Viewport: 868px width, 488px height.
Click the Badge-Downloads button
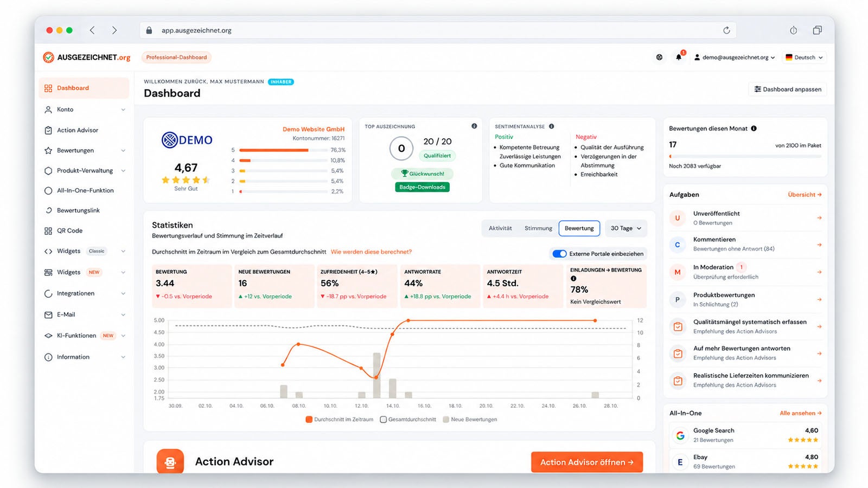point(422,187)
